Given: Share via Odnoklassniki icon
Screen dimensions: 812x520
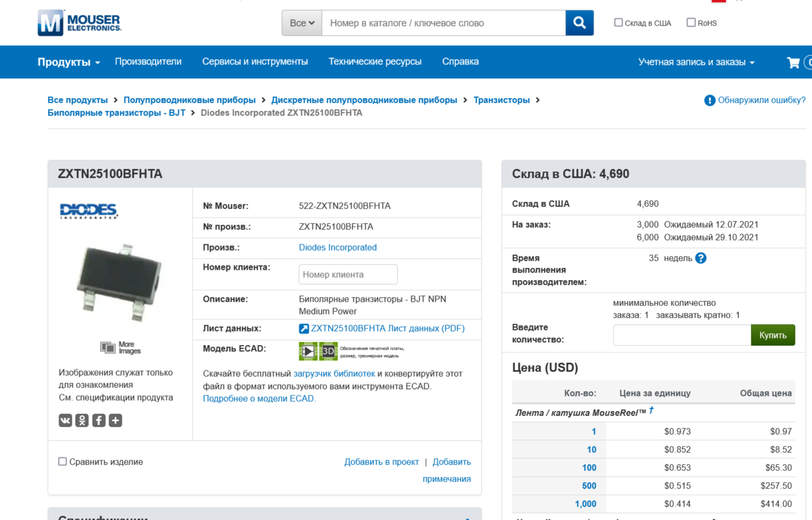Looking at the screenshot, I should click(82, 420).
